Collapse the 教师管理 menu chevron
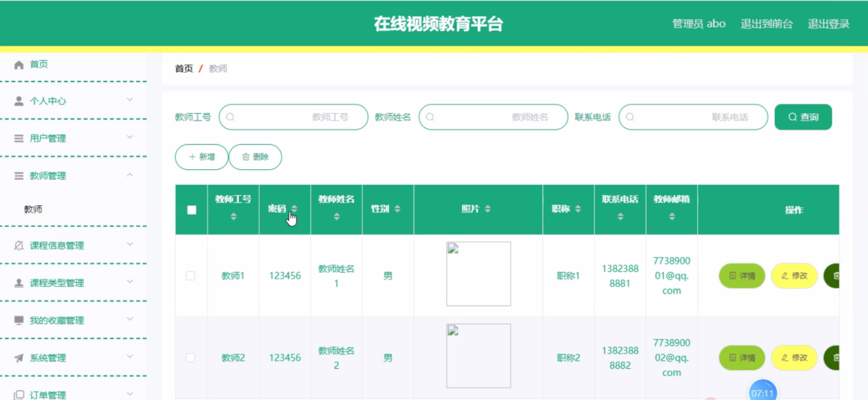Viewport: 868px width, 400px height. click(x=130, y=175)
